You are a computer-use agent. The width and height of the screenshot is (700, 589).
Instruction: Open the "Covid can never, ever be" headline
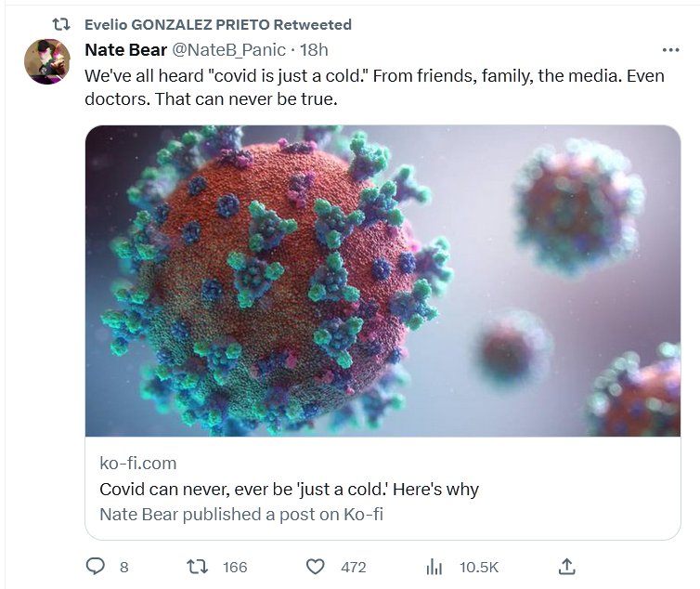(x=288, y=489)
